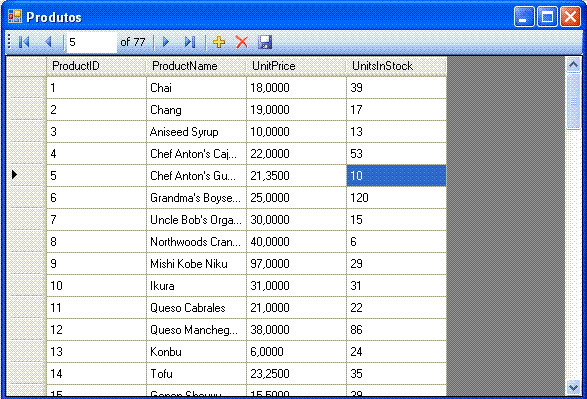587x399 pixels.
Task: Move to previous record arrow
Action: 48,42
